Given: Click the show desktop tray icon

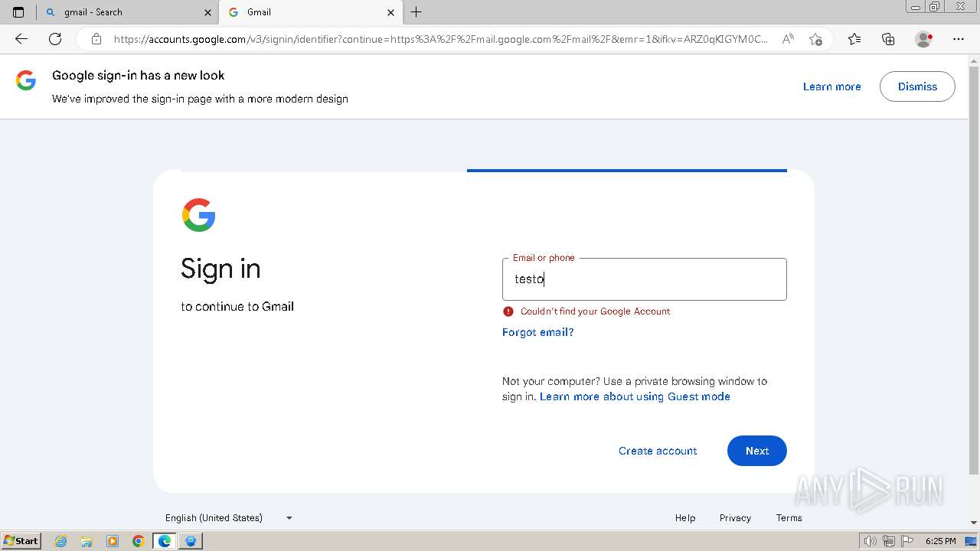Looking at the screenshot, I should 971,541.
